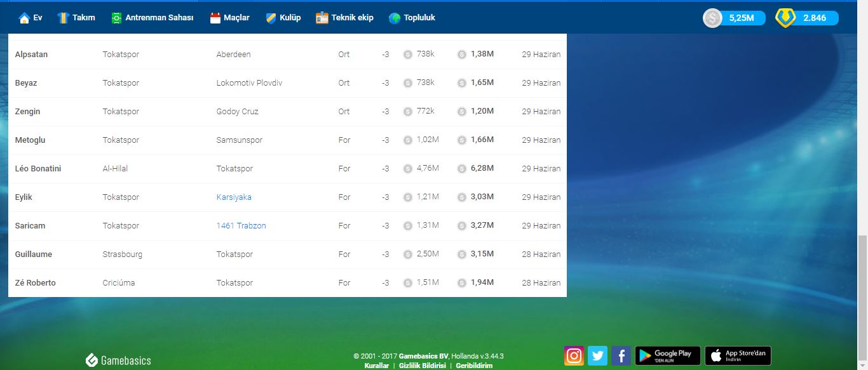Image resolution: width=868 pixels, height=370 pixels.
Task: Click coin icon beside Léo Bonatini's 4,76M
Action: tap(408, 169)
